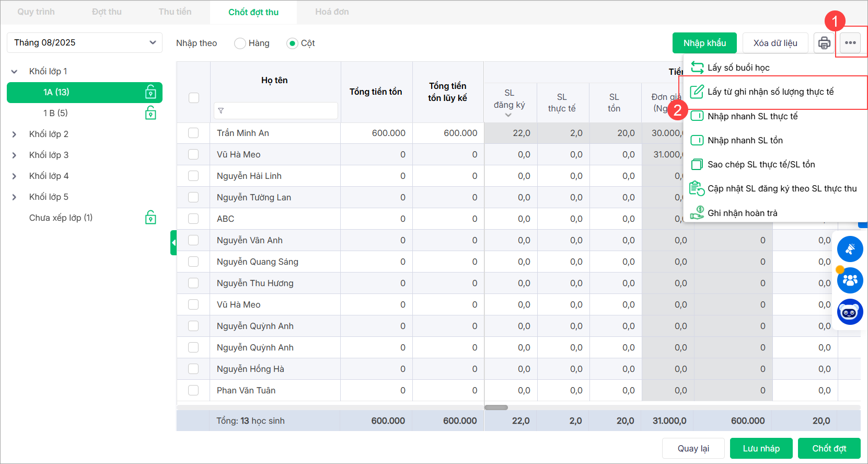Click the lock icon beside class 1 B
The height and width of the screenshot is (464, 868).
tap(151, 113)
